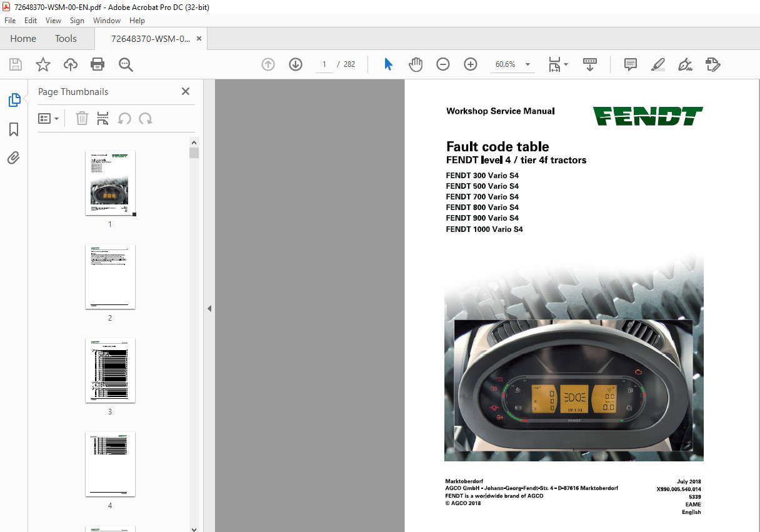Zoom in with the plus button
The width and height of the screenshot is (760, 532).
[x=471, y=64]
